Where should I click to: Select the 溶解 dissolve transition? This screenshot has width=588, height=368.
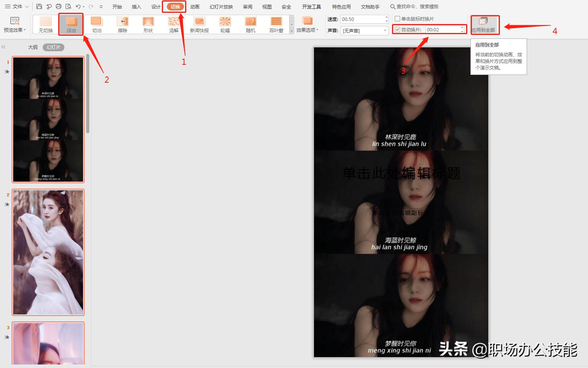[173, 24]
